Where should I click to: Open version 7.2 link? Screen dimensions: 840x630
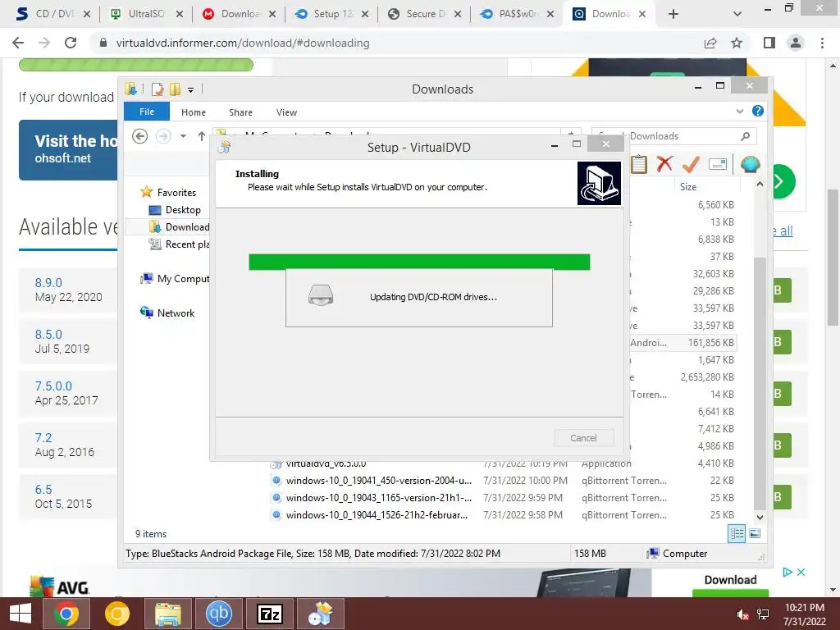click(43, 438)
